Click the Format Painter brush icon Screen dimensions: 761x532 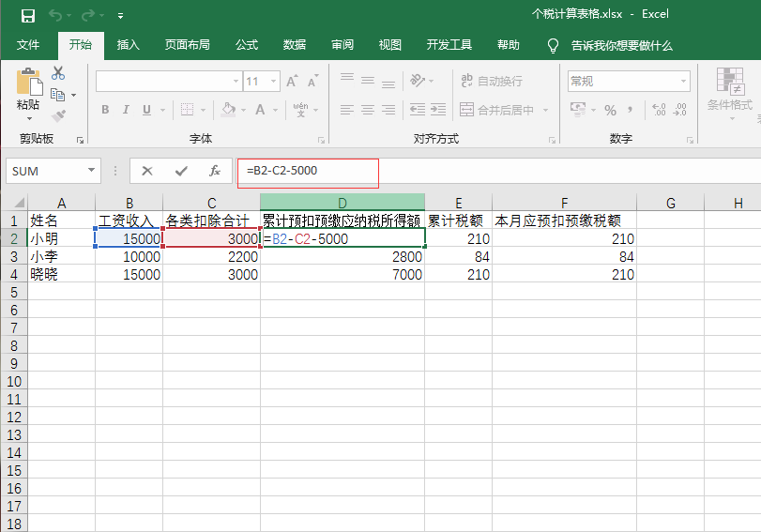58,115
